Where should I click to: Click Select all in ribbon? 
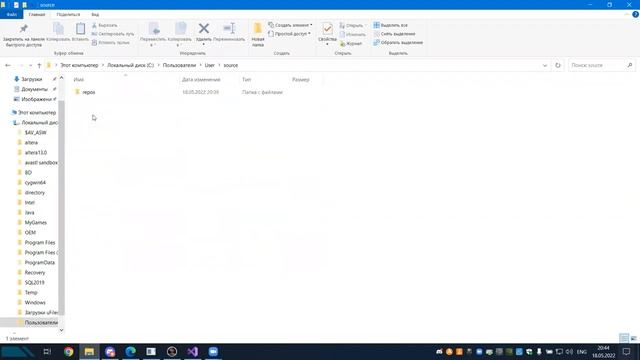pyautogui.click(x=391, y=25)
